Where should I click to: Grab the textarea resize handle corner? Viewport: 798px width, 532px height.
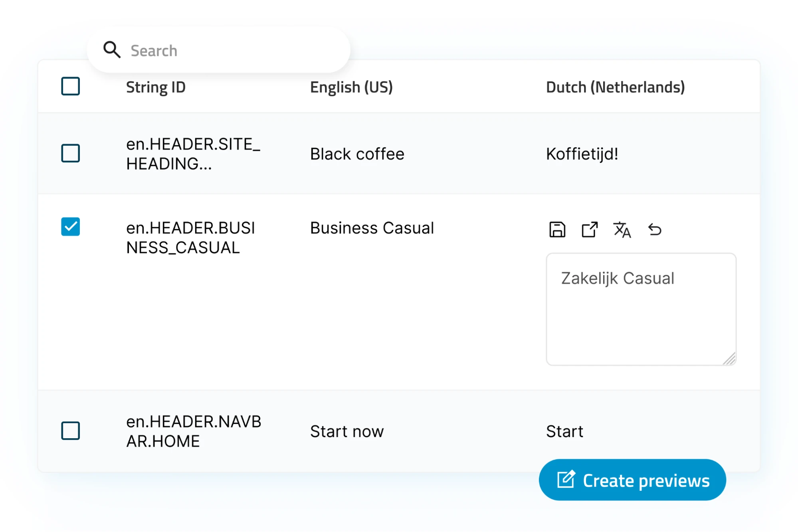[730, 359]
